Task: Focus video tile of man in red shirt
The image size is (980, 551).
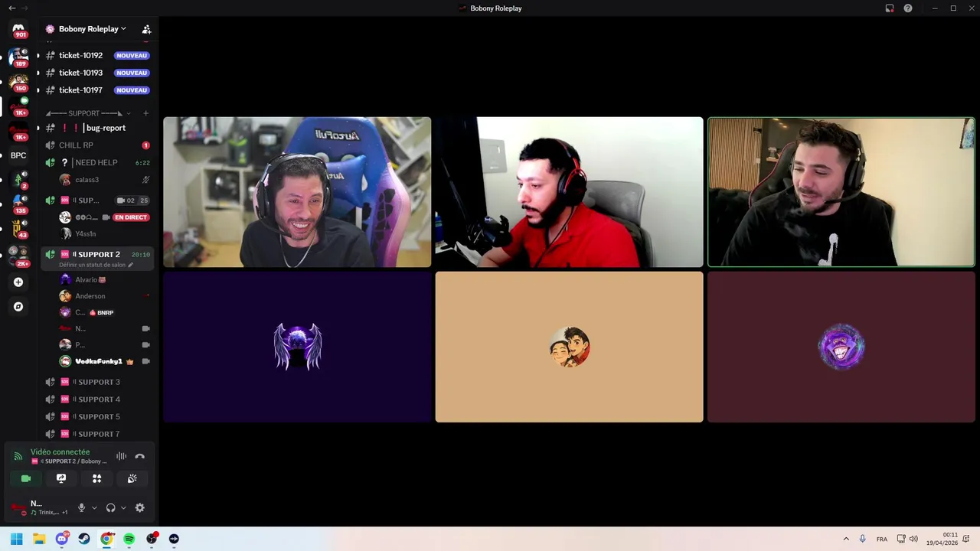Action: [x=569, y=192]
